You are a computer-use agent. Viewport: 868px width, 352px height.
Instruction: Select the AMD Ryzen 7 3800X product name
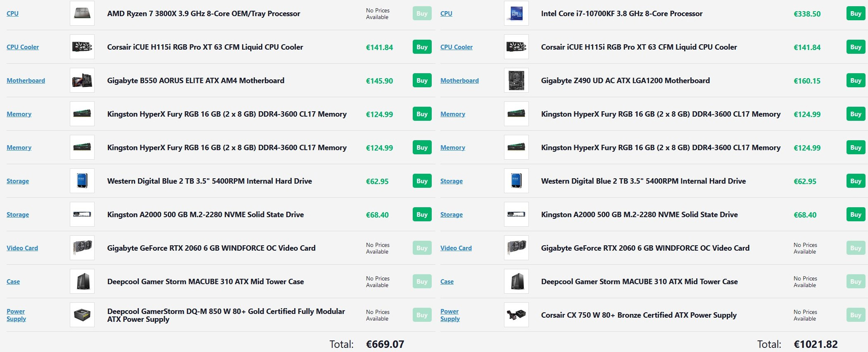coord(204,13)
